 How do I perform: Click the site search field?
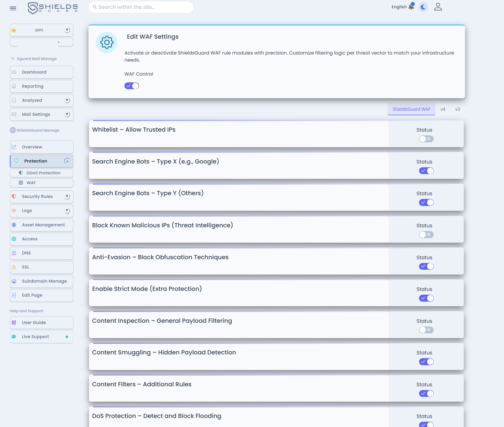(x=141, y=7)
